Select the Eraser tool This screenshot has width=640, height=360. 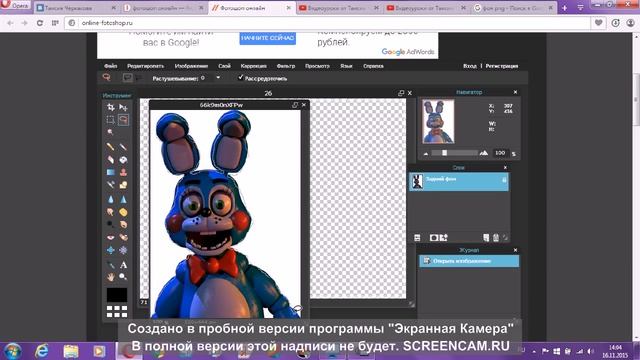tap(111, 160)
